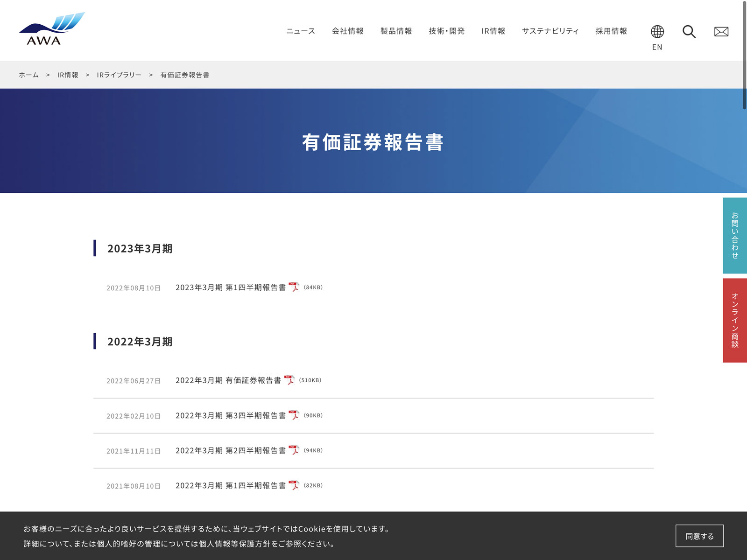Click the 2022年06月27日 date text

pyautogui.click(x=134, y=381)
